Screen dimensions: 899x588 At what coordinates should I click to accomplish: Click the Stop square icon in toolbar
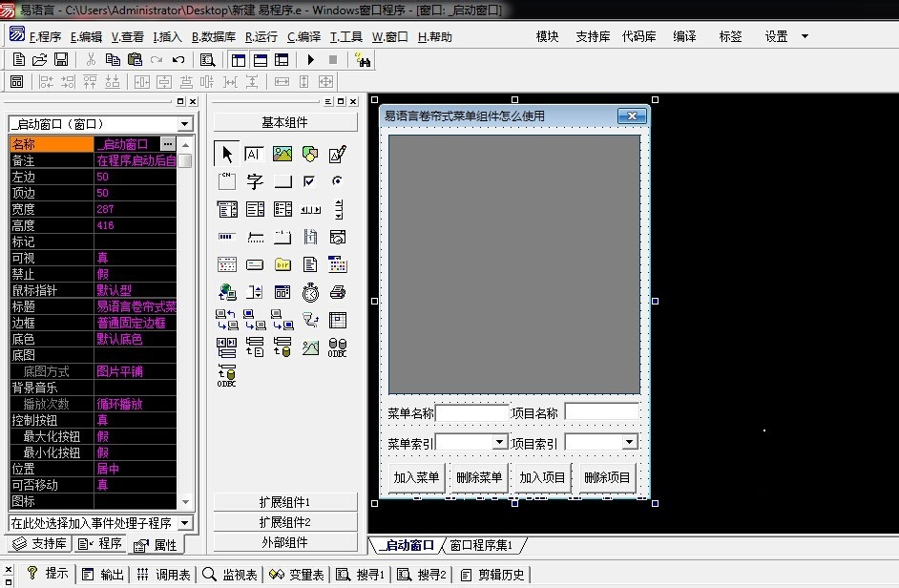tap(332, 60)
